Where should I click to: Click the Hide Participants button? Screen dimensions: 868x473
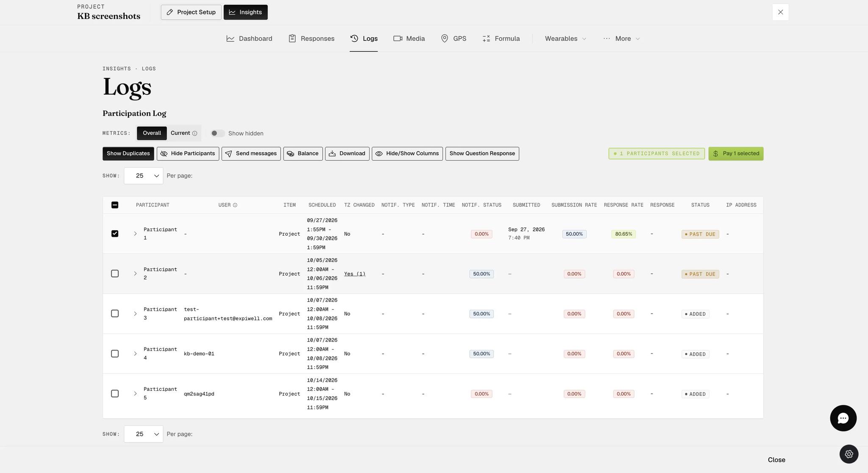188,154
